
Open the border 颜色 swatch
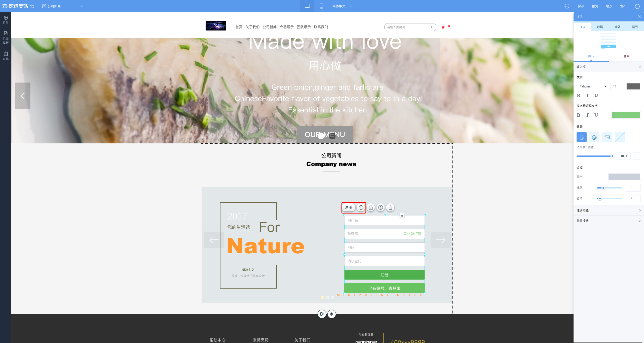coord(624,177)
